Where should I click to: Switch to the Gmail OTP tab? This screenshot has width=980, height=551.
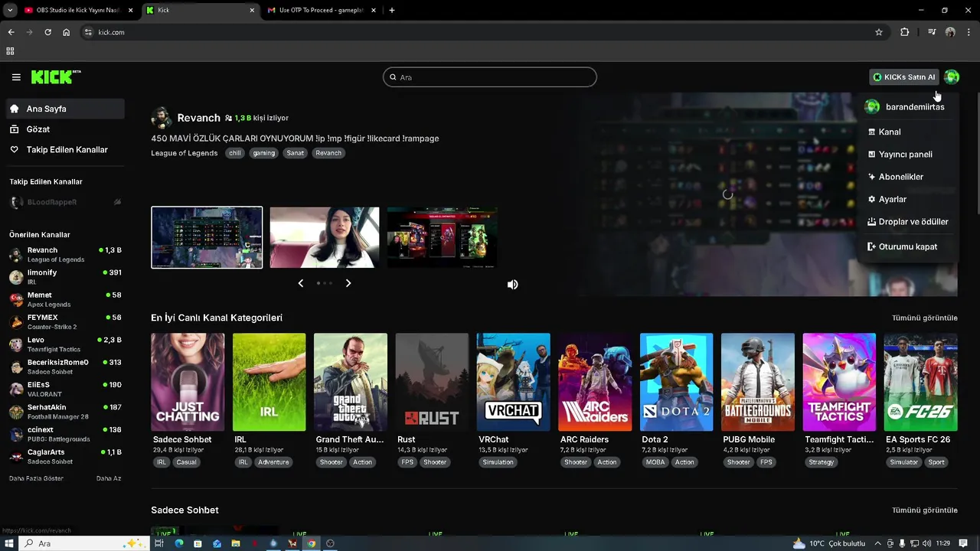[322, 10]
